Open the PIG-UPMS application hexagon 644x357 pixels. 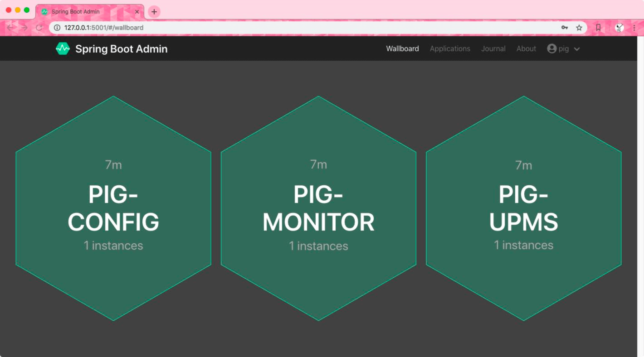(x=523, y=208)
